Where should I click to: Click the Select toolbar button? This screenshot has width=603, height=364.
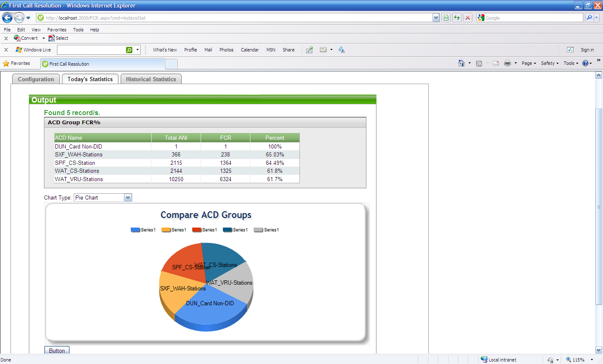(58, 38)
